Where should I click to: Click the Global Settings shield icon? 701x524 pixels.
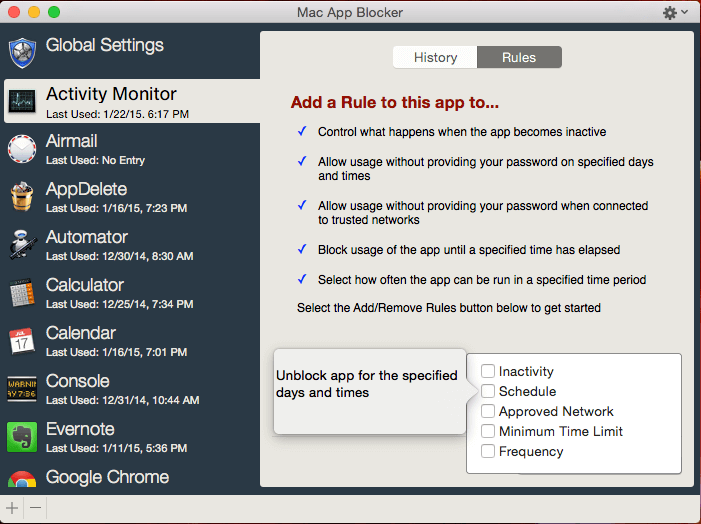(x=22, y=52)
